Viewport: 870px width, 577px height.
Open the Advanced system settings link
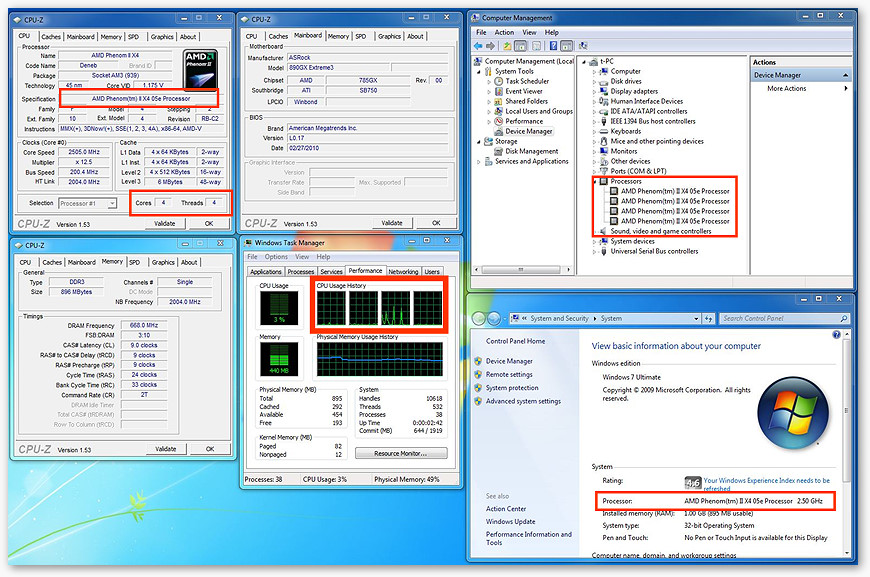coord(522,401)
